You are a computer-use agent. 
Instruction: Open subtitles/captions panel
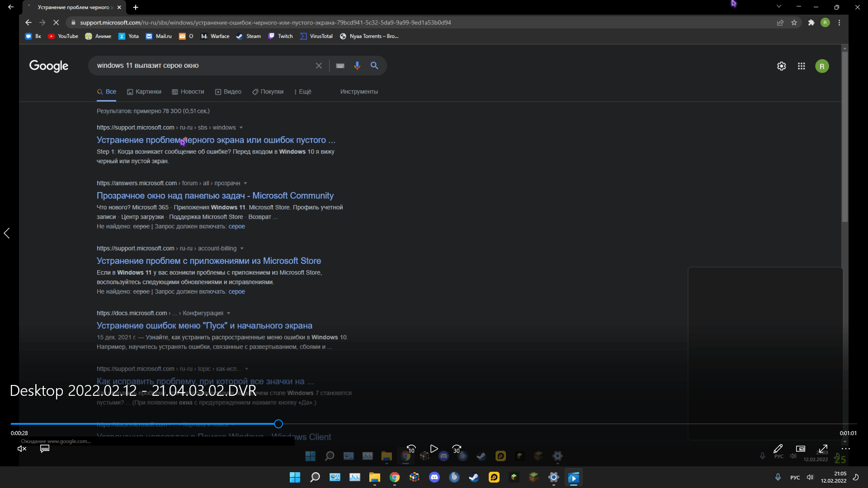pos(45,449)
